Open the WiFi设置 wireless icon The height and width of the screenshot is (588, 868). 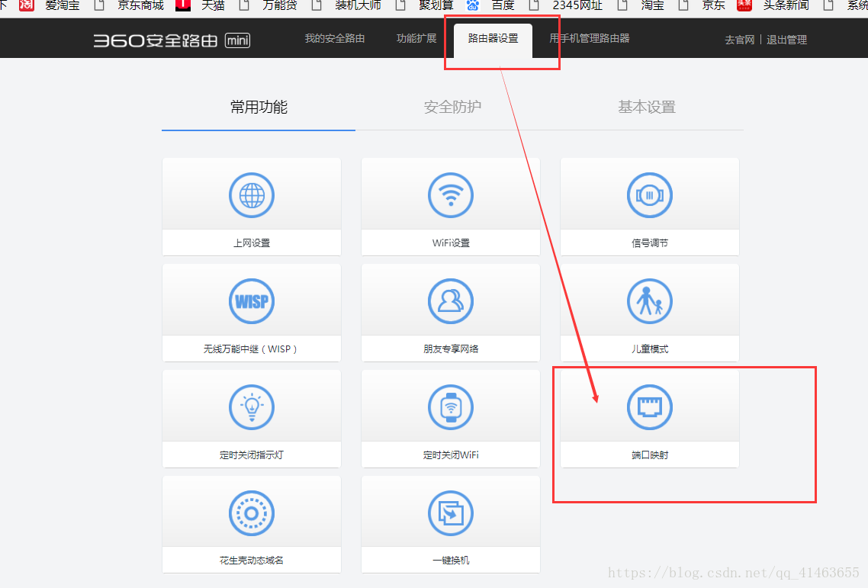point(451,195)
